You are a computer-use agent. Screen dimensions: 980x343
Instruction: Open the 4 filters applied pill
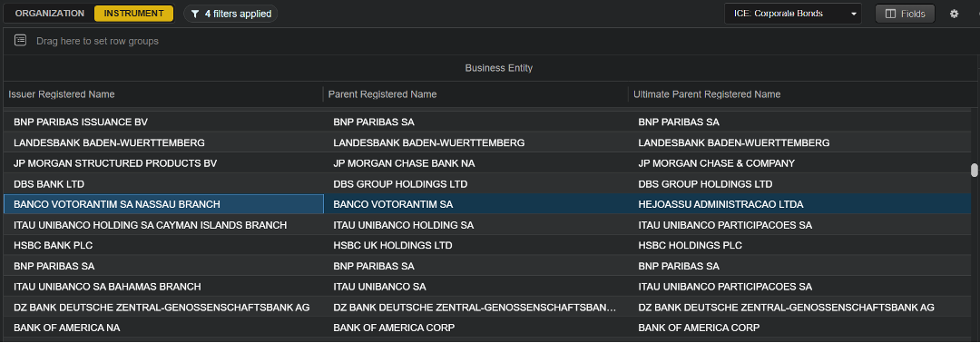click(230, 14)
